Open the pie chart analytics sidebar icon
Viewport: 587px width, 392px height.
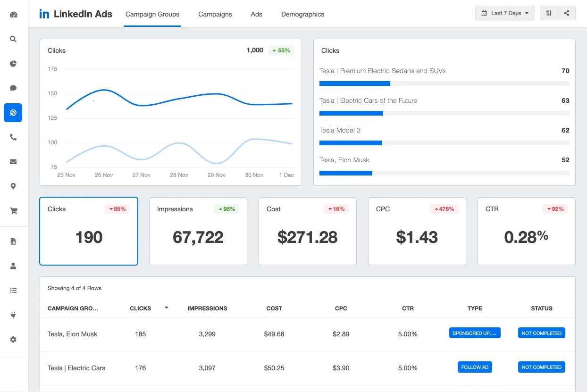coord(13,64)
